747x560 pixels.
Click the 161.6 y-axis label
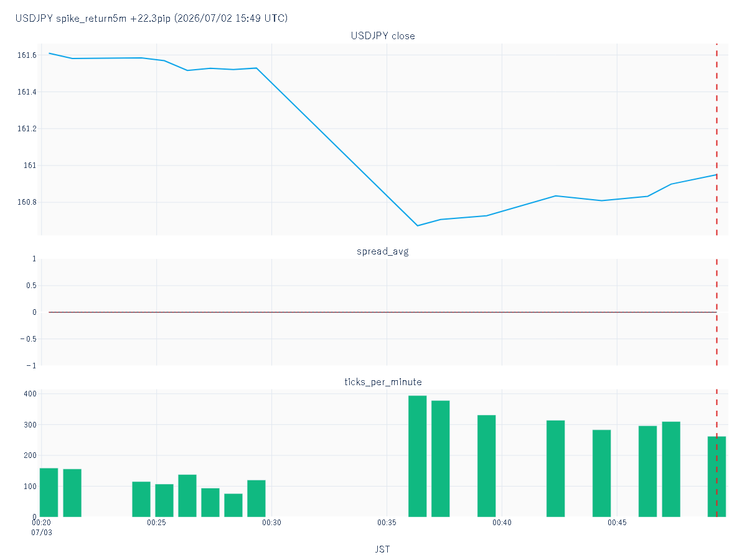(x=27, y=55)
